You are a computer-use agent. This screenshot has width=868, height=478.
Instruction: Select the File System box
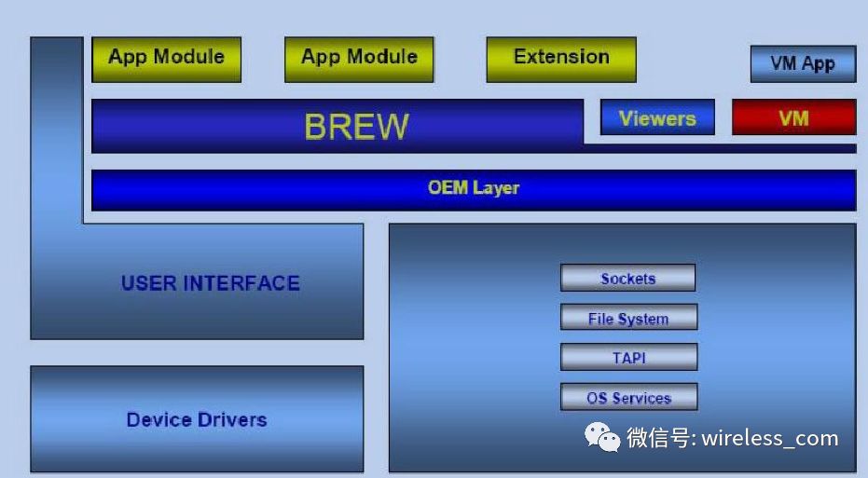[x=628, y=318]
